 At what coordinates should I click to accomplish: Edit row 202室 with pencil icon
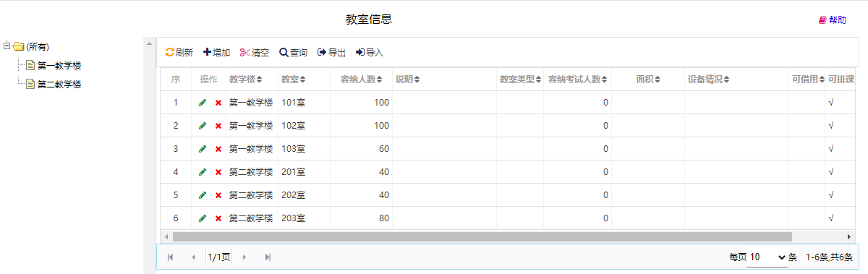[x=203, y=195]
